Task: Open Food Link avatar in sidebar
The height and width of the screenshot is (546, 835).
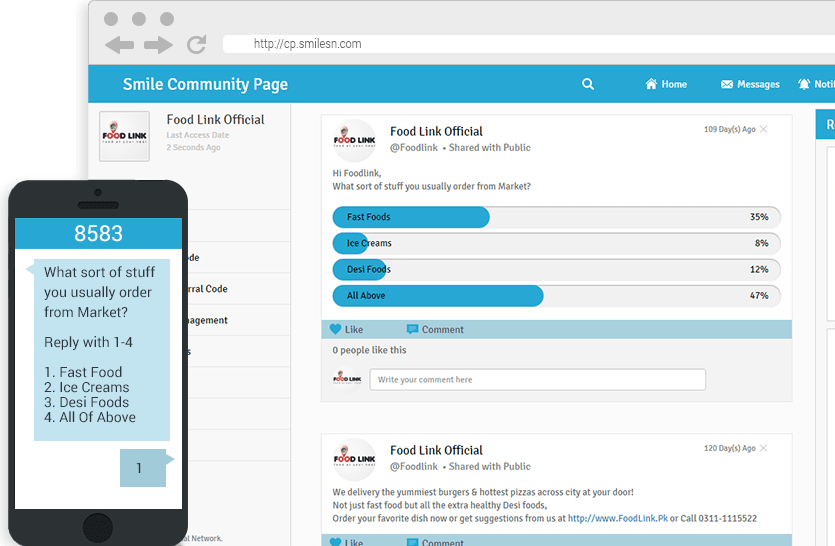Action: click(124, 137)
